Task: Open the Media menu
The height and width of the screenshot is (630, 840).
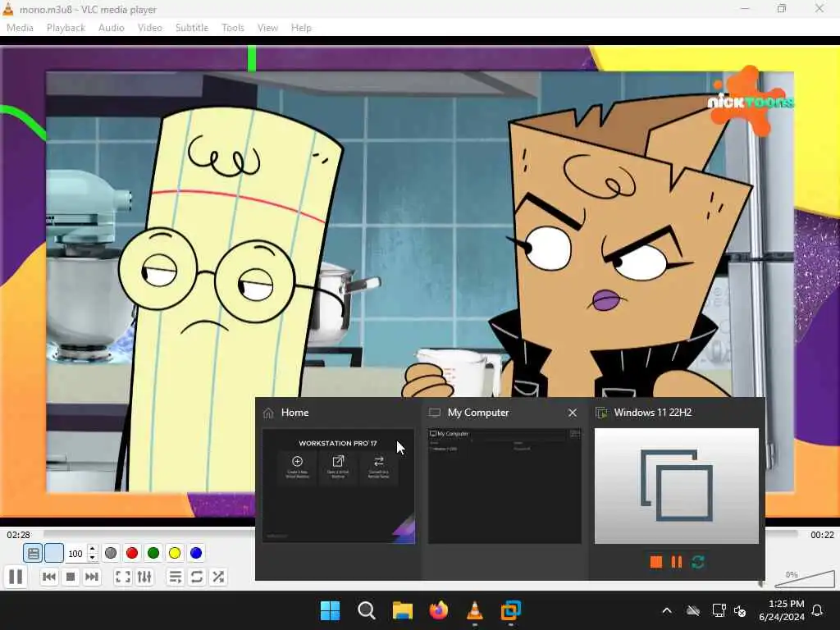Action: click(x=20, y=28)
